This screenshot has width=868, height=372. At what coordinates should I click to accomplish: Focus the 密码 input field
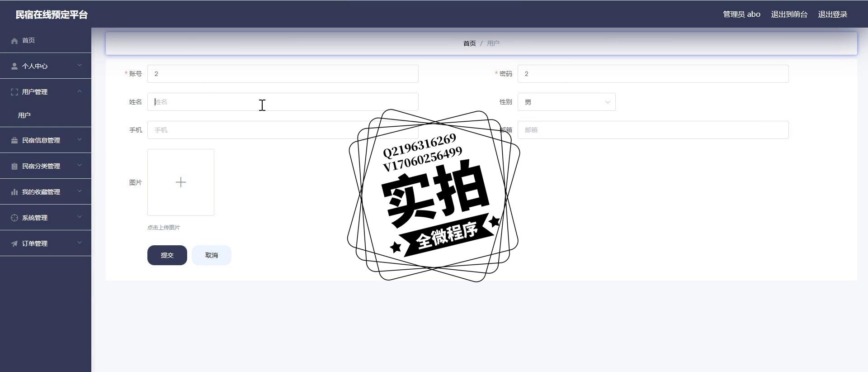653,74
